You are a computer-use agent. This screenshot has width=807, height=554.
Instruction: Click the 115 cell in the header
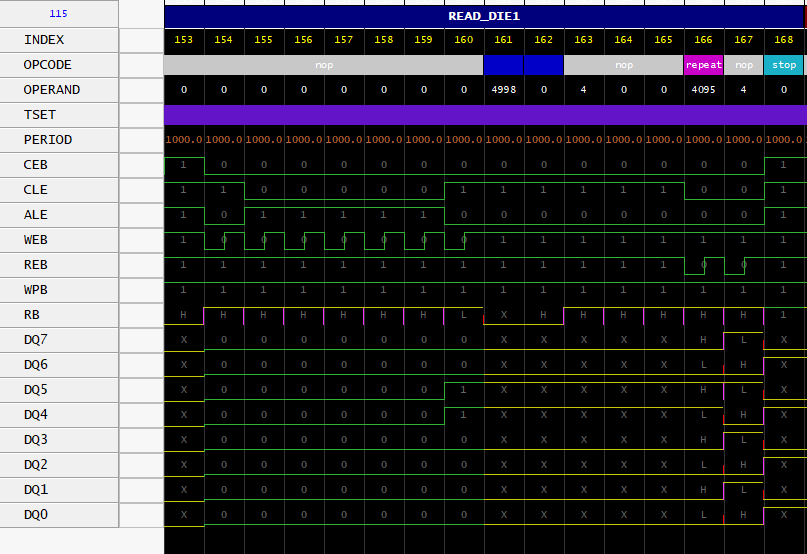tap(59, 14)
